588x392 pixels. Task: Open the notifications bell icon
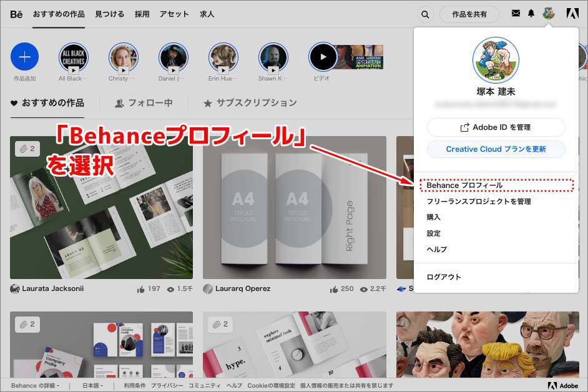click(x=531, y=14)
